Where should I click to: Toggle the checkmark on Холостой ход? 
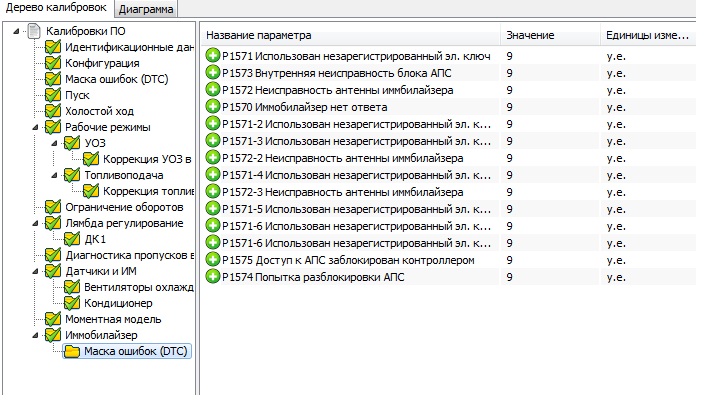[x=53, y=111]
